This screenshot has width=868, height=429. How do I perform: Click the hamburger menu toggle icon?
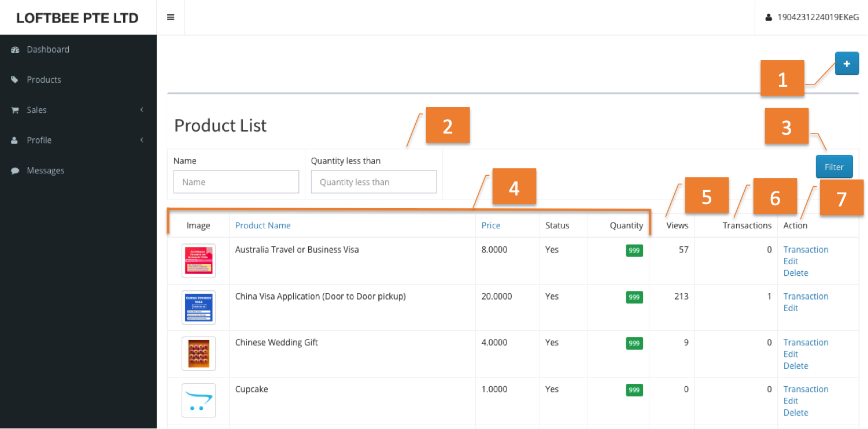pyautogui.click(x=171, y=17)
